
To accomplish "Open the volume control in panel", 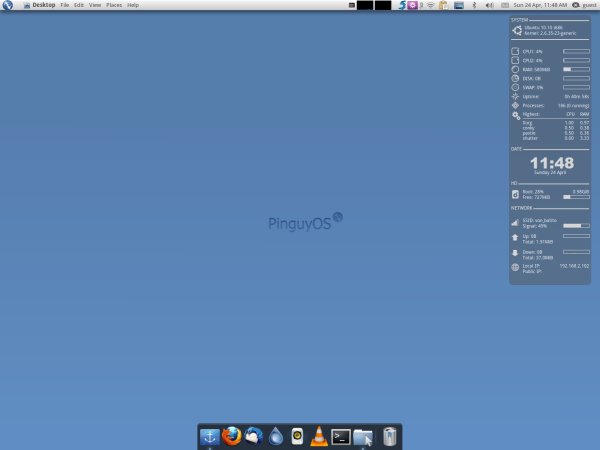I will point(489,6).
